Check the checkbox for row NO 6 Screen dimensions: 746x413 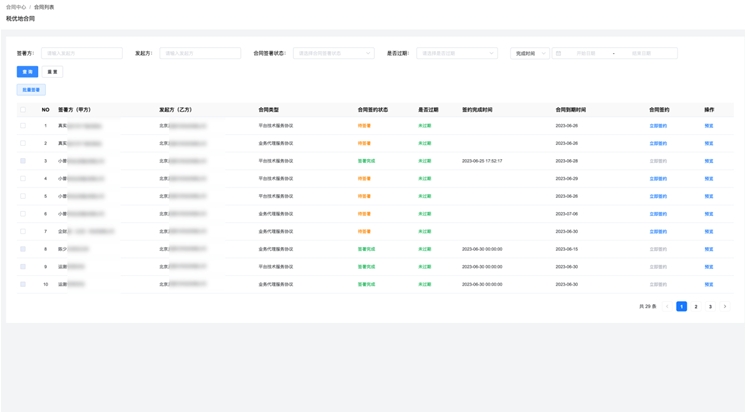(x=23, y=214)
